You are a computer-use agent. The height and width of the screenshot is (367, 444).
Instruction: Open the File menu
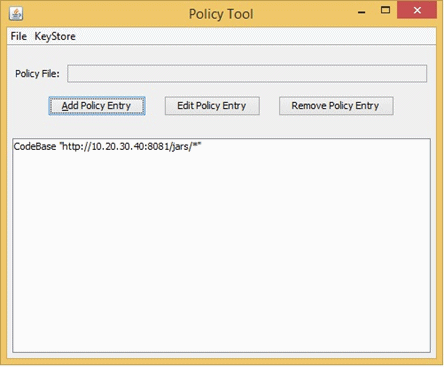[18, 36]
